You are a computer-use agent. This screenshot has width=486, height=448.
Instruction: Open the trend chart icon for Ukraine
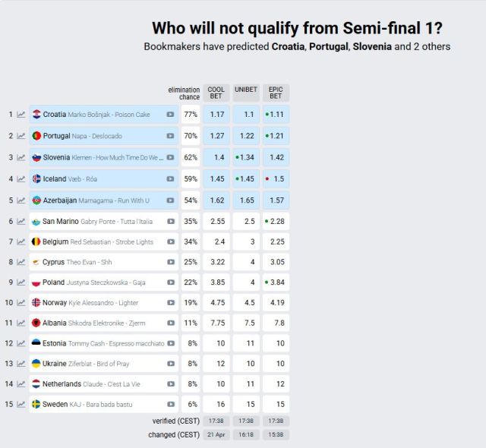coord(21,364)
